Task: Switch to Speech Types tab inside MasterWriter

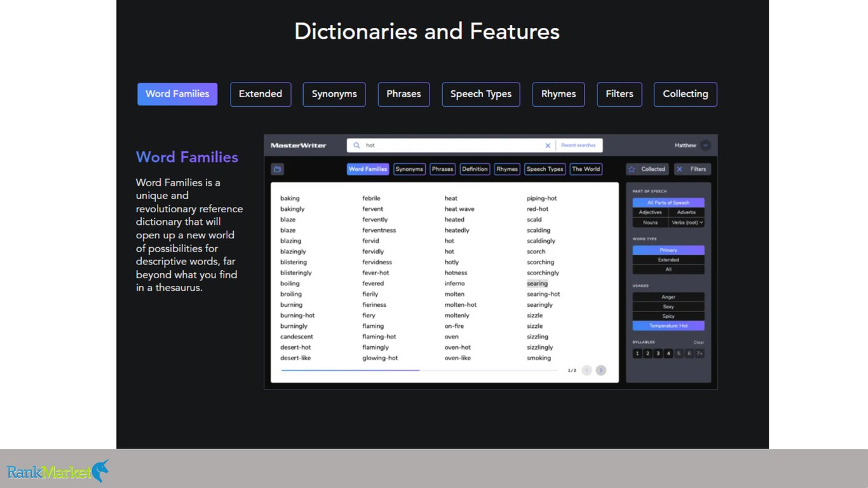Action: tap(545, 169)
